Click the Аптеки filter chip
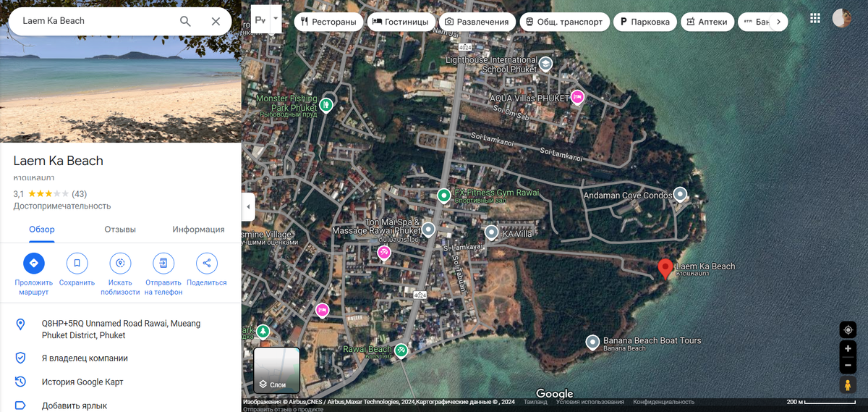Viewport: 868px width, 412px height. coord(708,22)
